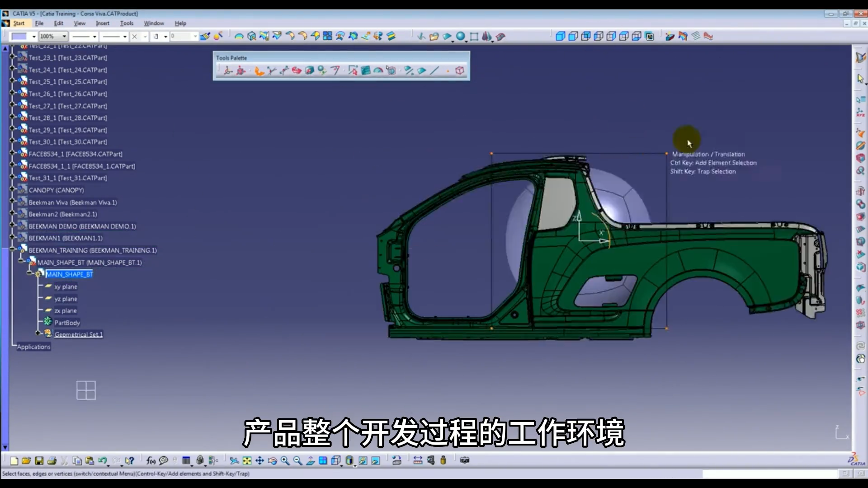This screenshot has height=488, width=868.
Task: Select the Rotate view tool
Action: [x=272, y=460]
